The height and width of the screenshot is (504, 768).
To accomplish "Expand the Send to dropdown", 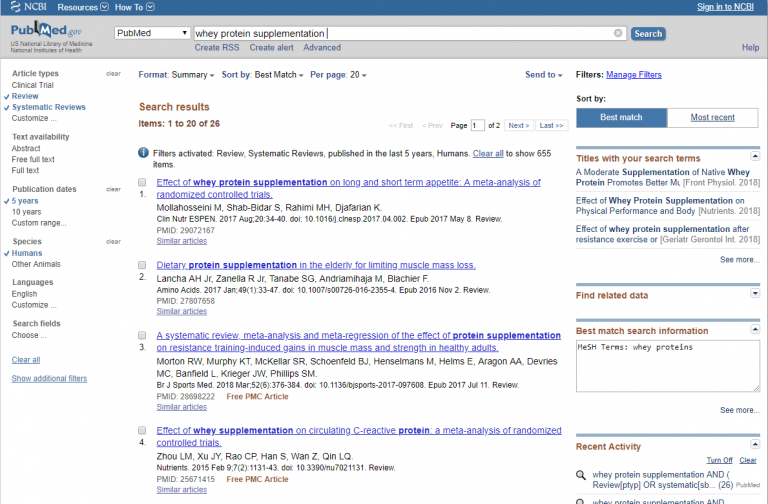I will tap(543, 75).
